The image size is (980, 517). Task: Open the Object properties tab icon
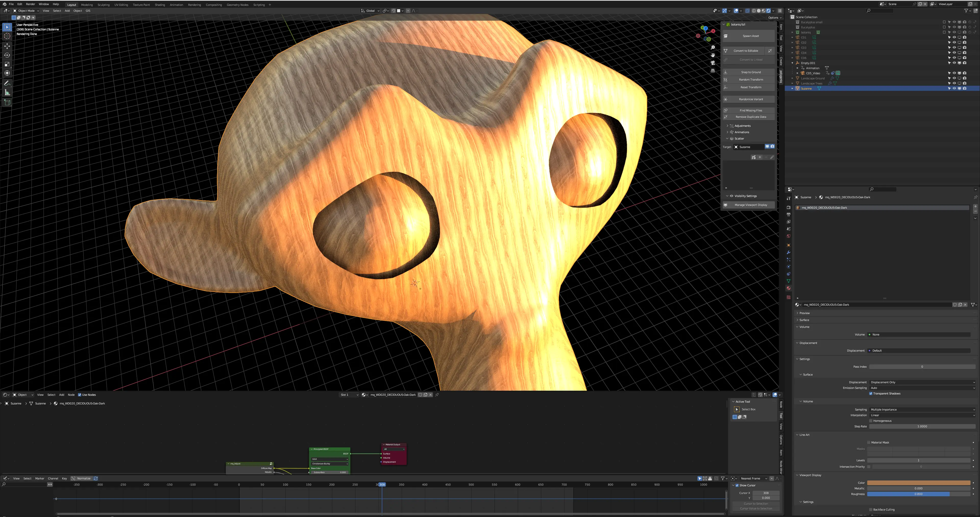(x=788, y=245)
